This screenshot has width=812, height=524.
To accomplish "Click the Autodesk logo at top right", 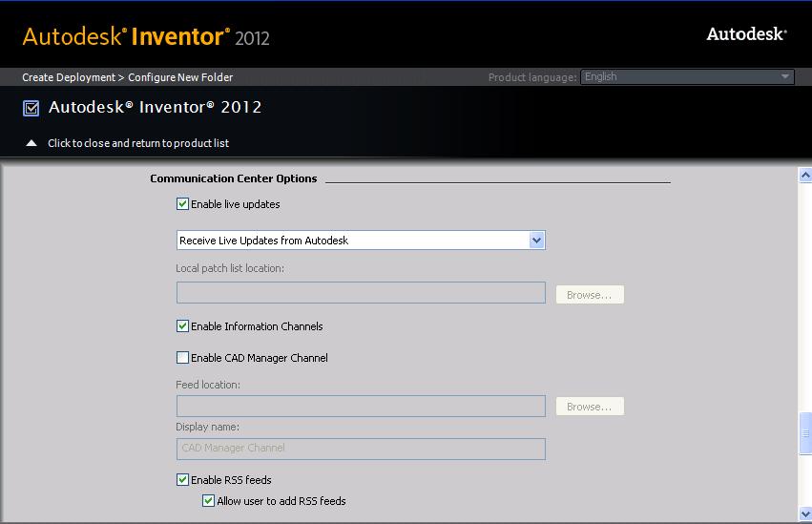I will [x=747, y=34].
